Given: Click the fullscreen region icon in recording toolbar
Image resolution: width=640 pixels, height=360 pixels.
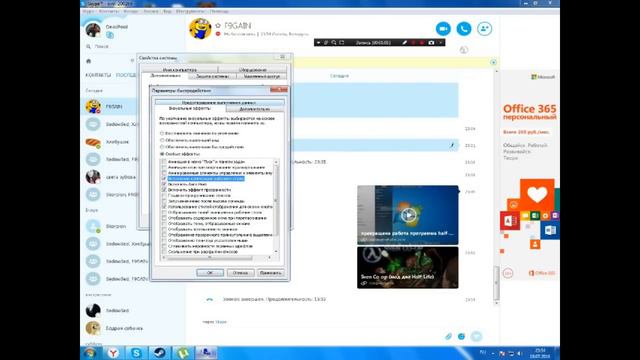Looking at the screenshot, I should click(x=342, y=42).
